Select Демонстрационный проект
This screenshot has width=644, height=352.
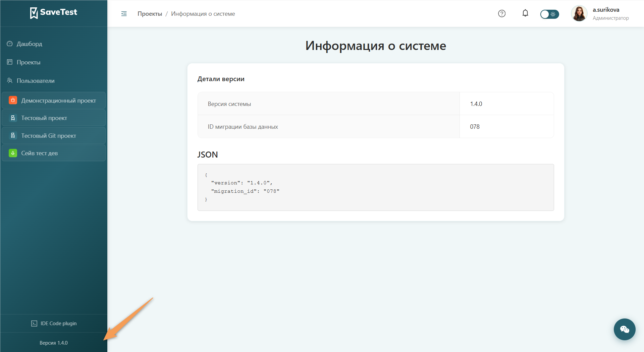coord(54,101)
